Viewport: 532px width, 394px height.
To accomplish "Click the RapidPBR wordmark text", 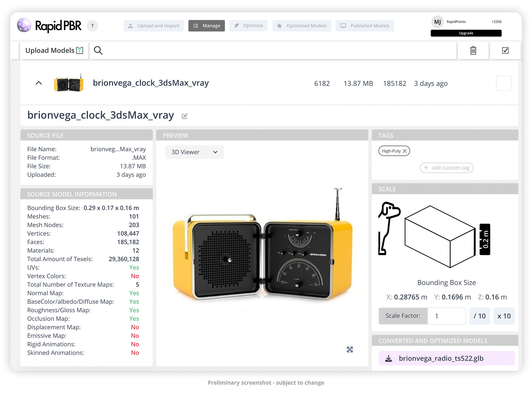I will (x=58, y=26).
